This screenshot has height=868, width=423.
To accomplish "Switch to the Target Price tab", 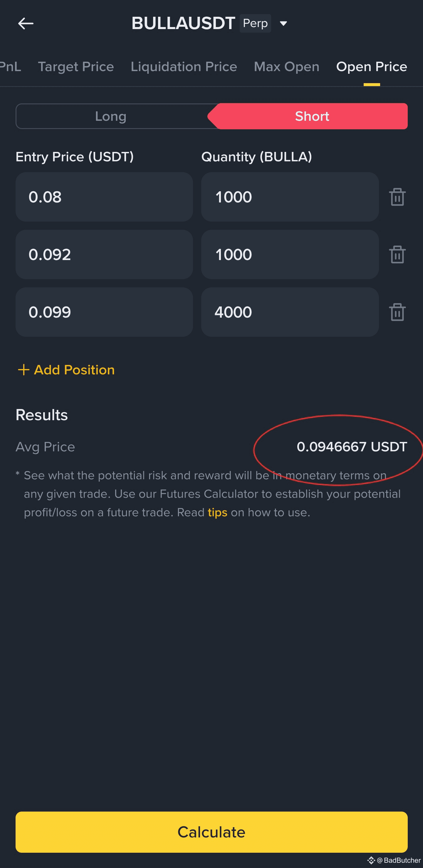I will 76,67.
